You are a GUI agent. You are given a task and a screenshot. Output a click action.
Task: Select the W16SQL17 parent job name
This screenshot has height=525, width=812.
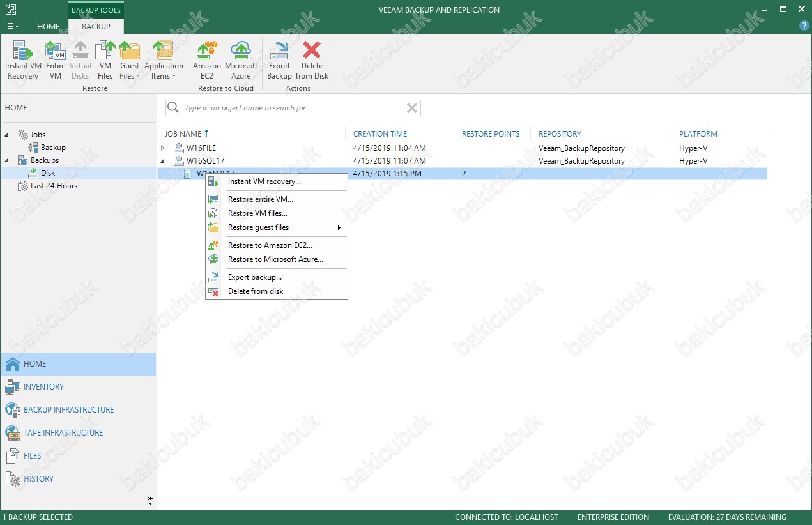tap(206, 161)
